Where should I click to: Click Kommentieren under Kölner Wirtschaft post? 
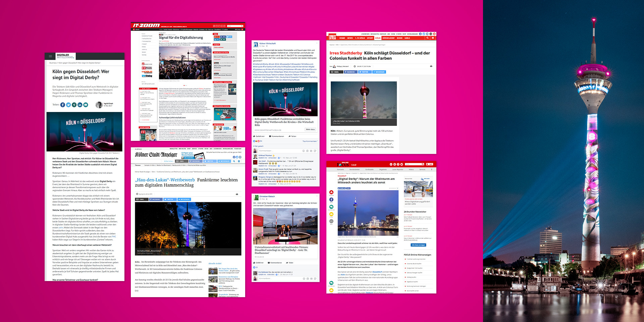tap(277, 136)
